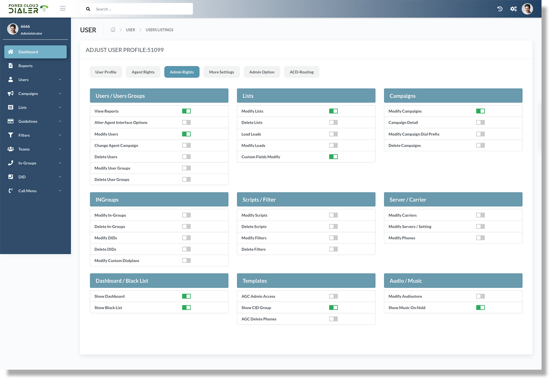
Task: Open the Filters funnel icon
Action: click(x=11, y=135)
